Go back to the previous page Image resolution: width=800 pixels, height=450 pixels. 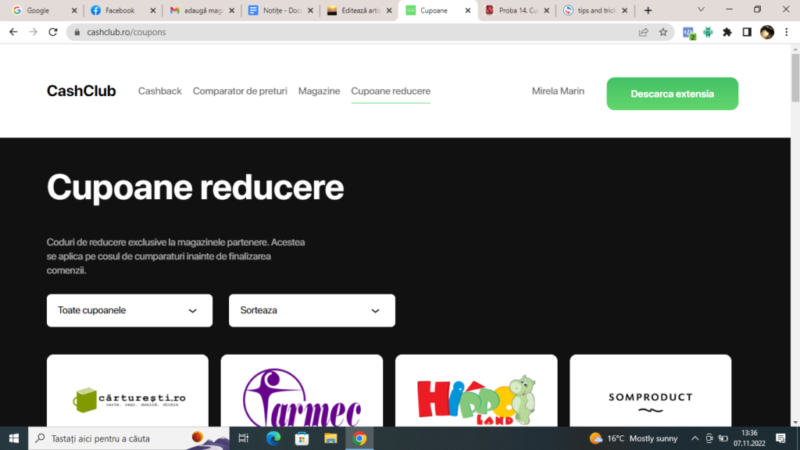pos(13,32)
